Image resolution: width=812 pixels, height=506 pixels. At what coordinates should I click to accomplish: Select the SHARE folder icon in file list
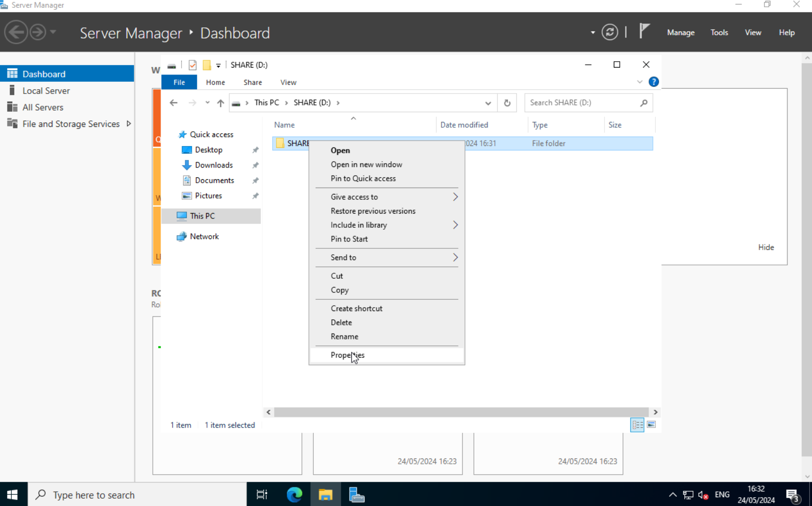click(x=280, y=143)
